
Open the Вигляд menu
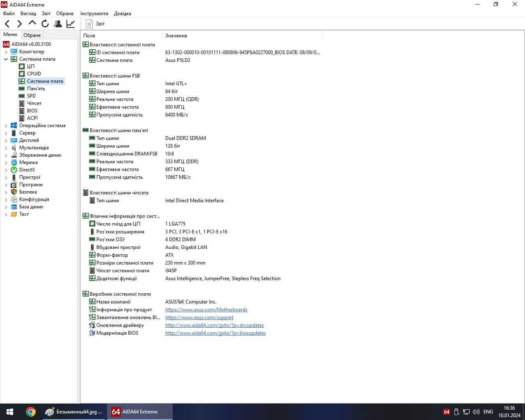tap(28, 14)
